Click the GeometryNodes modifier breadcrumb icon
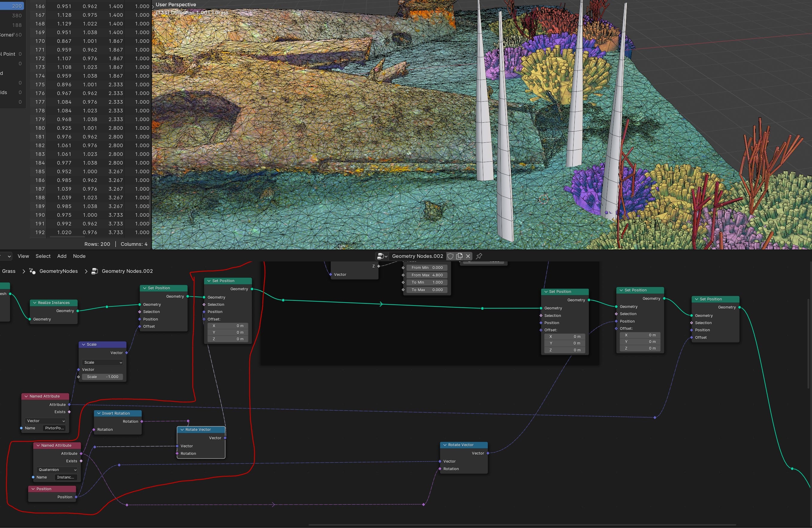 point(32,271)
